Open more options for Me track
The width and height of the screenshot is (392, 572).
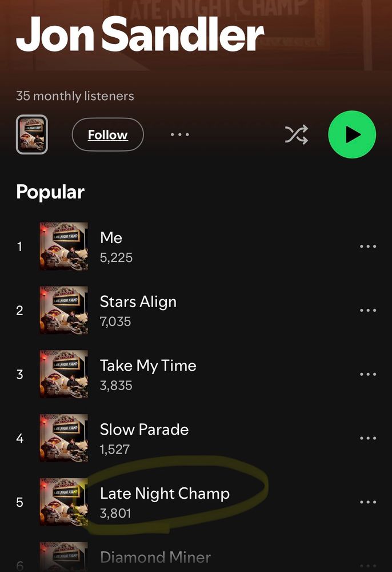[368, 247]
